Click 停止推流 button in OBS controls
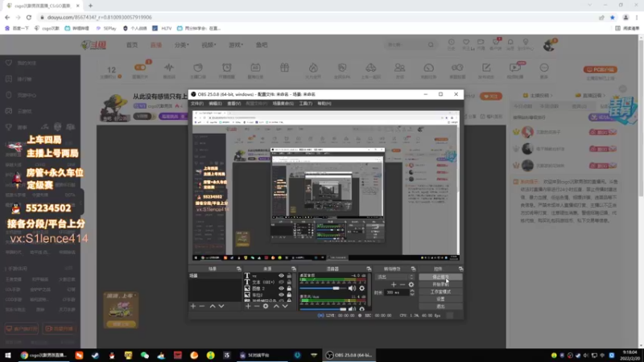The width and height of the screenshot is (644, 362). click(440, 277)
